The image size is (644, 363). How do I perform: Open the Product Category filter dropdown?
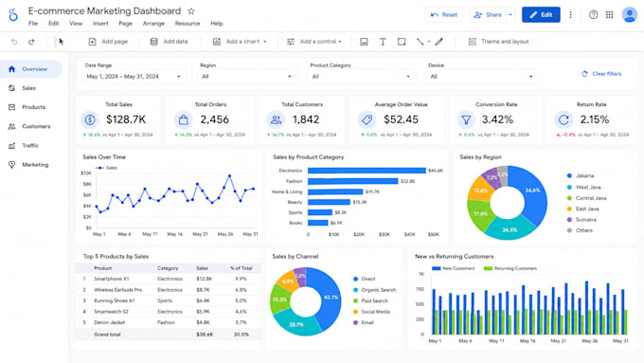tap(361, 77)
